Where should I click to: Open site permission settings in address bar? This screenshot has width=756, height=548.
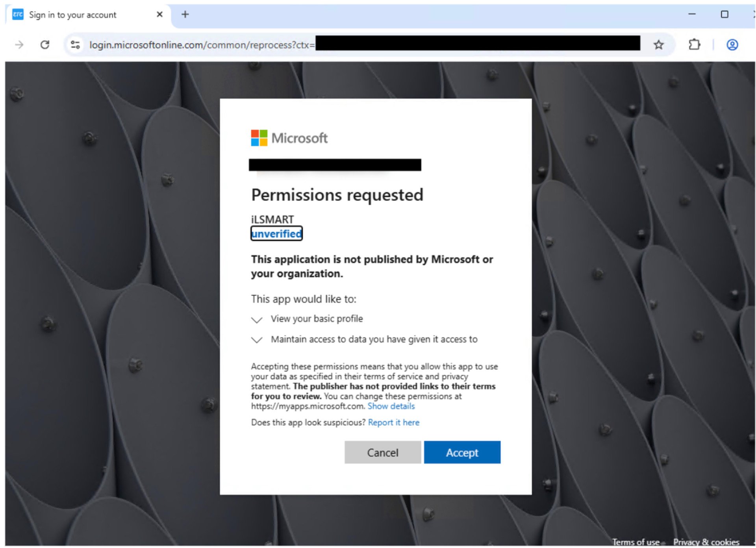tap(75, 44)
